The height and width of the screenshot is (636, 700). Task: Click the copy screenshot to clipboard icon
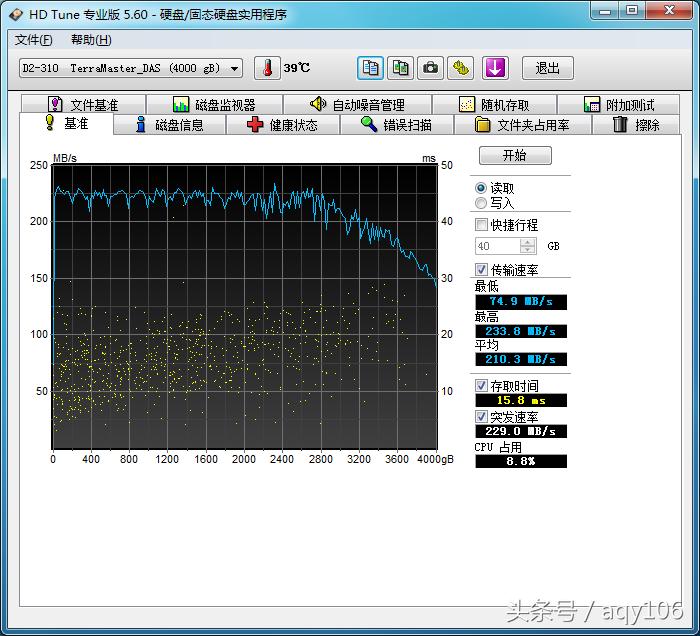400,68
